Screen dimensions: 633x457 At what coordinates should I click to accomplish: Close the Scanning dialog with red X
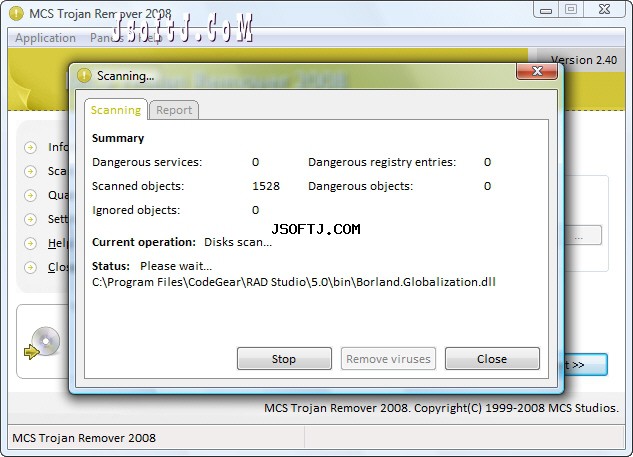tap(537, 71)
